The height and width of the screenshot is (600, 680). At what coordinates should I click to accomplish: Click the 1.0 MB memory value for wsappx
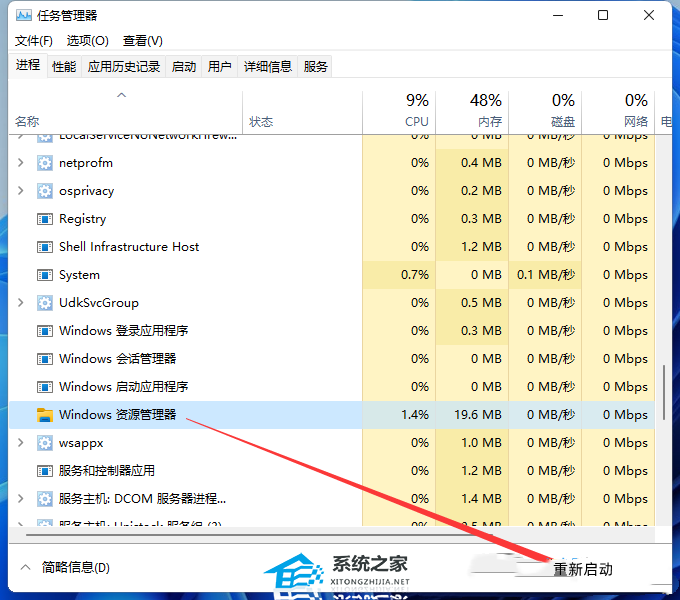click(481, 443)
